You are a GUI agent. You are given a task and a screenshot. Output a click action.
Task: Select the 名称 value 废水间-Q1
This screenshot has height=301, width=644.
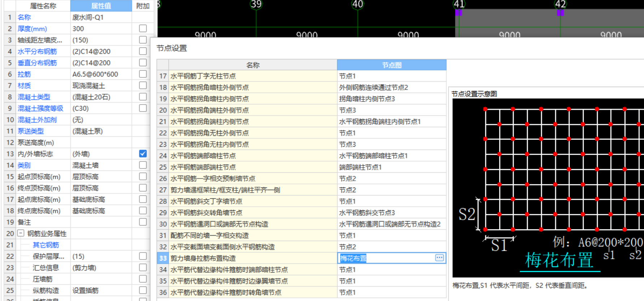pos(101,17)
